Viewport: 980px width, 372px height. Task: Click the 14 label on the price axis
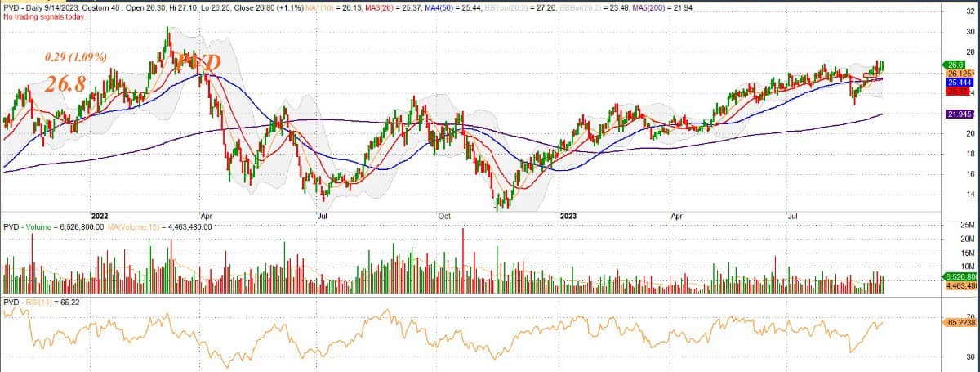point(969,195)
